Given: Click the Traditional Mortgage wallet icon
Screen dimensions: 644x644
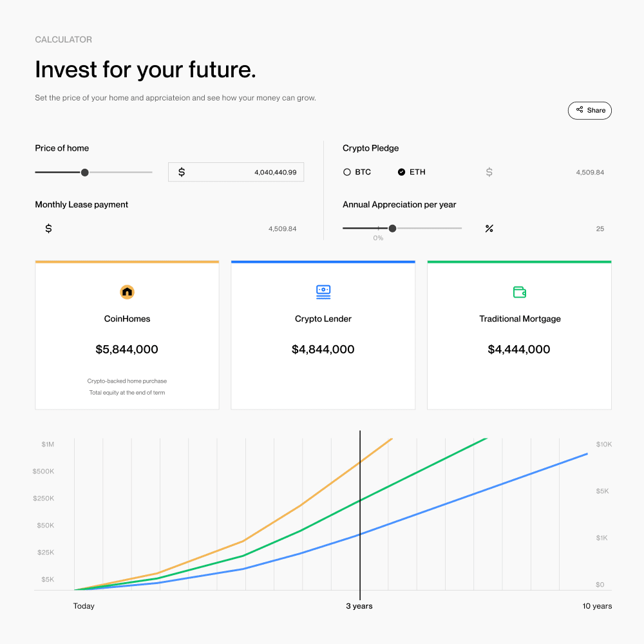Looking at the screenshot, I should pyautogui.click(x=520, y=292).
